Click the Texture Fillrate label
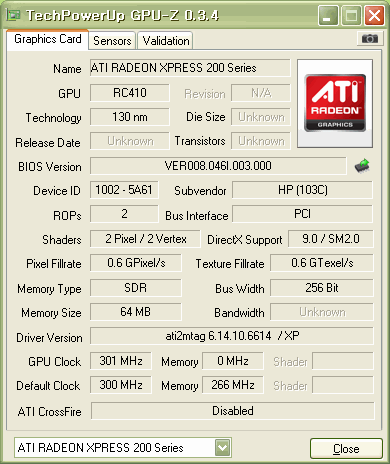 [x=230, y=264]
